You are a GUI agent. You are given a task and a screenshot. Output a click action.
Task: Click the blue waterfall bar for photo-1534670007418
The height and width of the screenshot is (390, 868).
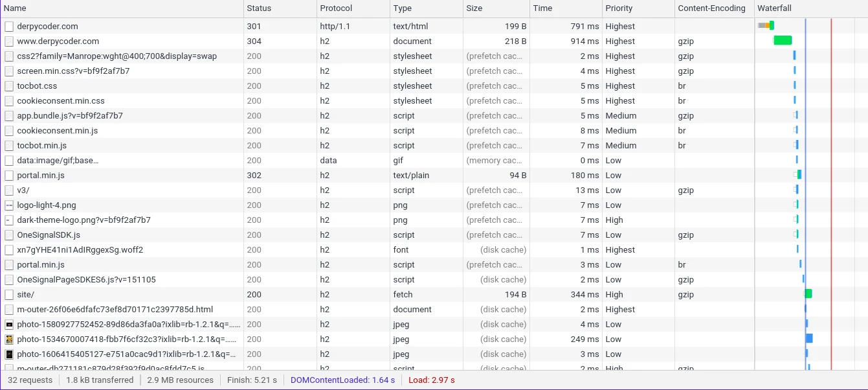pos(809,339)
